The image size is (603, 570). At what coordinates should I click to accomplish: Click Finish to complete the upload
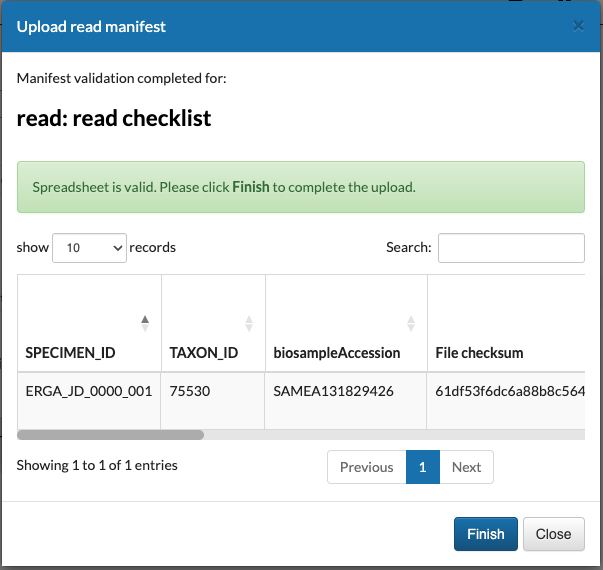coord(486,534)
